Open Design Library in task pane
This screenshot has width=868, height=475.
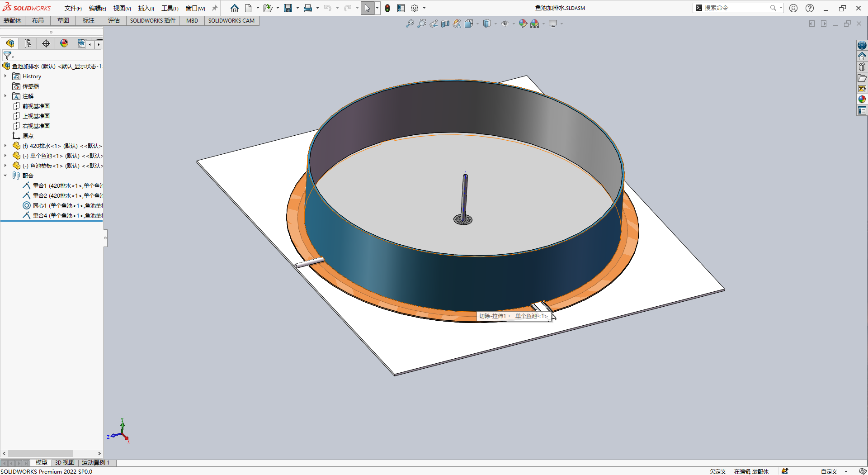pyautogui.click(x=862, y=67)
